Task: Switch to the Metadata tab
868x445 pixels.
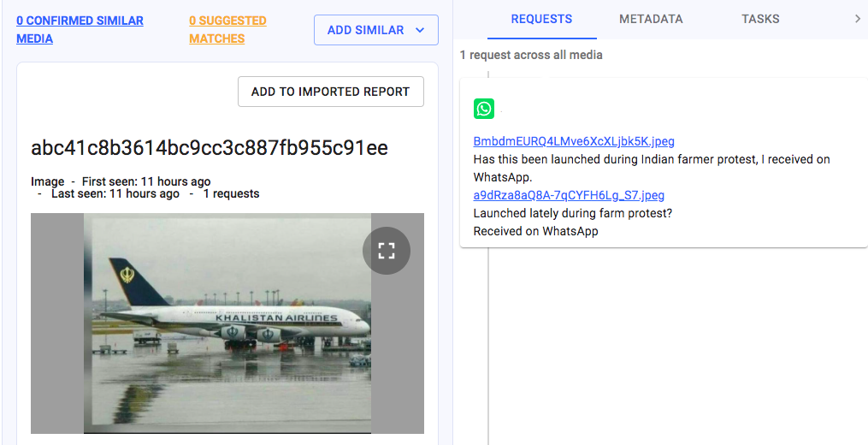Action: 651,19
